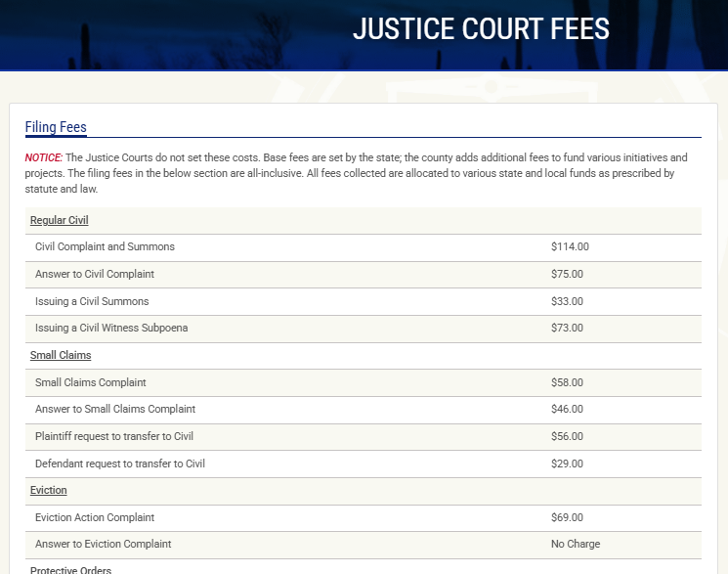Click Issuing a Civil Summons text
This screenshot has width=728, height=574.
tap(92, 301)
